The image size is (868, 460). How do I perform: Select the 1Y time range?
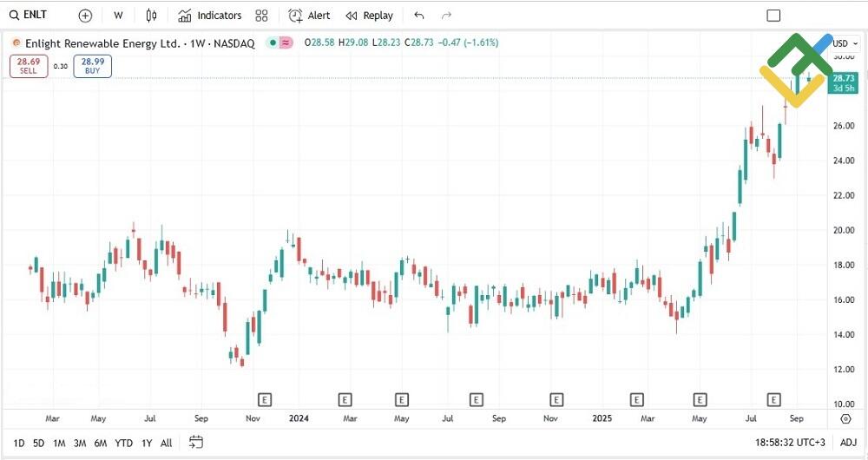146,443
